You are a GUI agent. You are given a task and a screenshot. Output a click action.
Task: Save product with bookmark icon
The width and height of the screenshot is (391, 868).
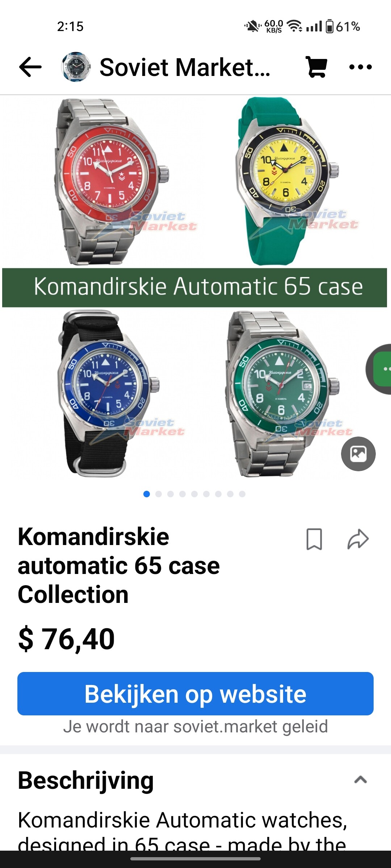click(x=314, y=539)
